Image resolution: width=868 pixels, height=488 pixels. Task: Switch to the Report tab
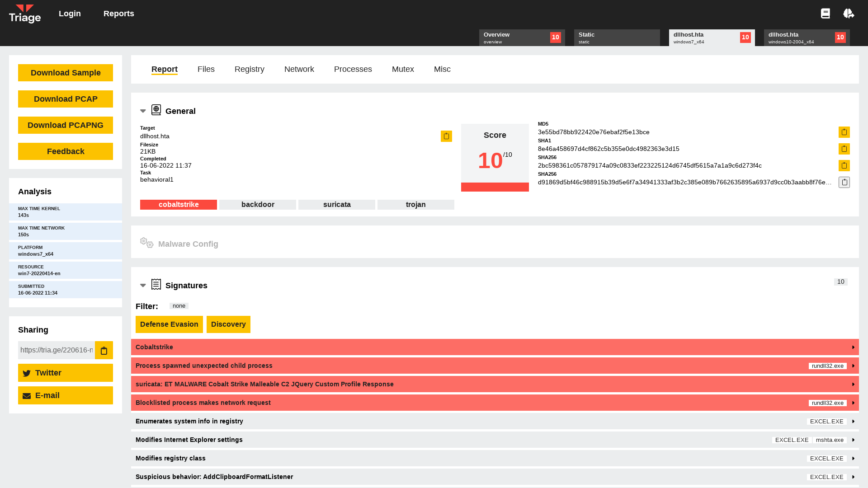pyautogui.click(x=165, y=69)
